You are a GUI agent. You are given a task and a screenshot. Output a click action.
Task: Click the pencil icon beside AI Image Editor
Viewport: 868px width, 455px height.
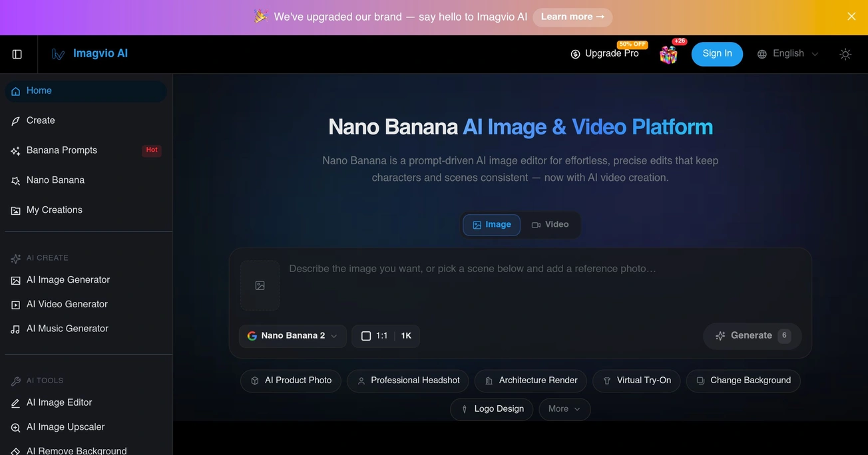[15, 404]
